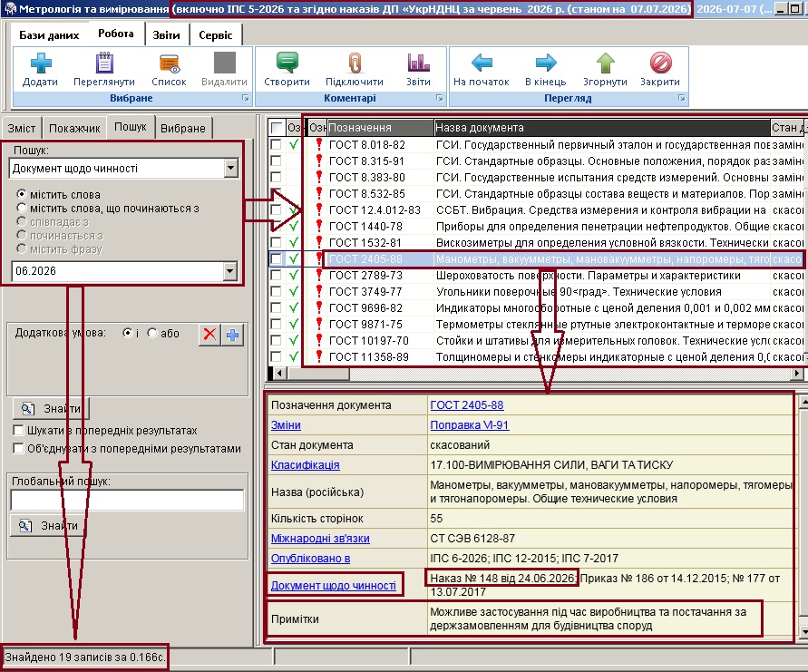This screenshot has width=808, height=672.
Task: Click the document list scrollbar right arrow
Action: point(798,373)
